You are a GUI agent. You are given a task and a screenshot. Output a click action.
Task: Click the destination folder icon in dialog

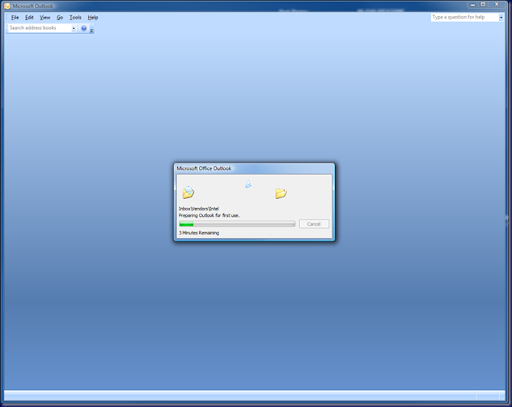coord(281,193)
